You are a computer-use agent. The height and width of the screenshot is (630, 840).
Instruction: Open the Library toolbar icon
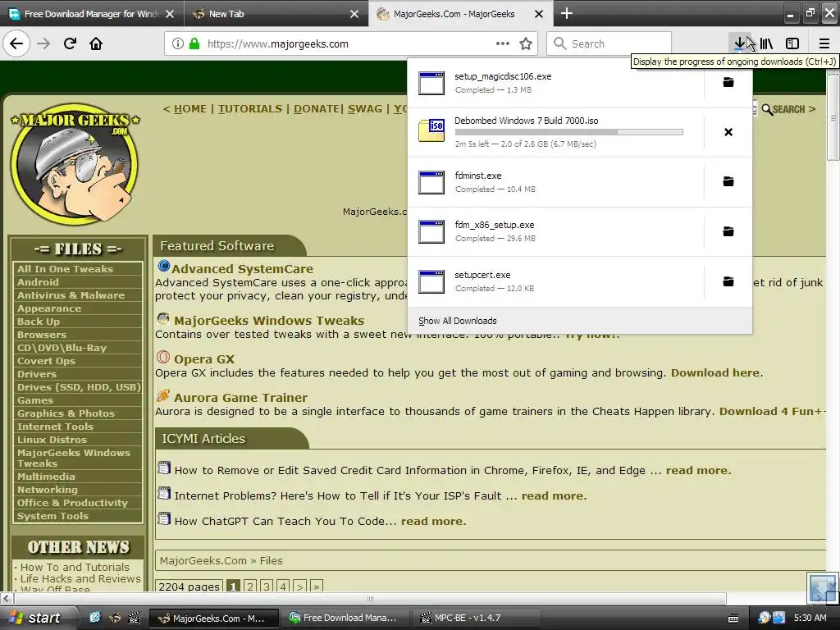pyautogui.click(x=767, y=43)
